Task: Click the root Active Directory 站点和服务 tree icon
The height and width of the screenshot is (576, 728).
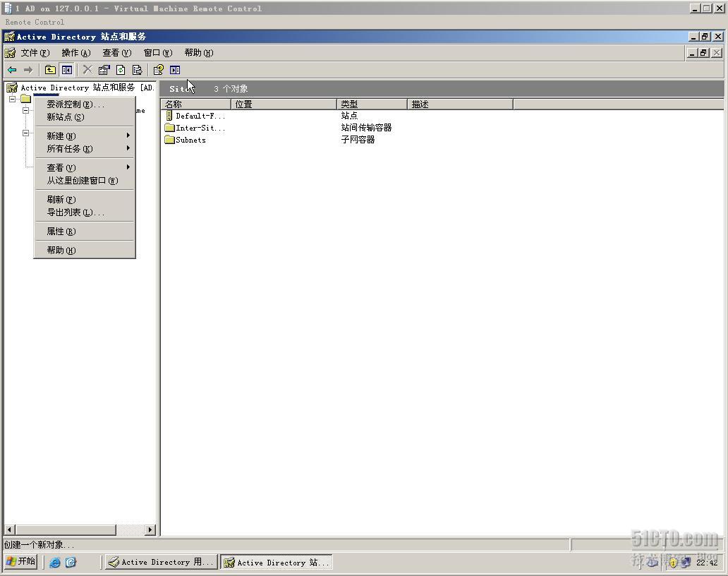Action: (x=12, y=88)
